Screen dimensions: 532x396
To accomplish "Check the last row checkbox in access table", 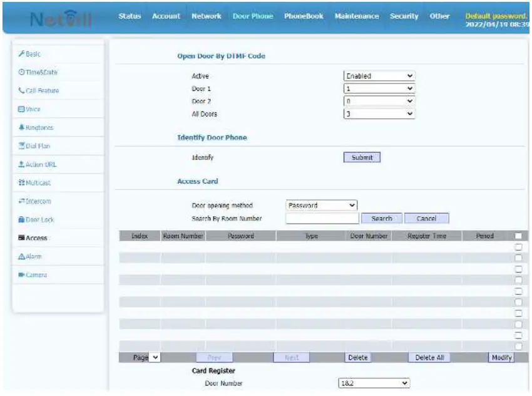I will point(518,346).
